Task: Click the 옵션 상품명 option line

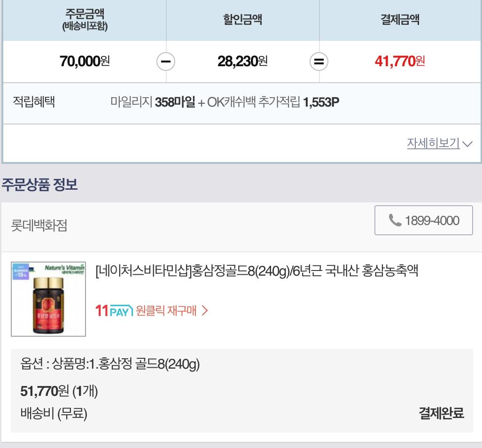Action: [x=110, y=364]
